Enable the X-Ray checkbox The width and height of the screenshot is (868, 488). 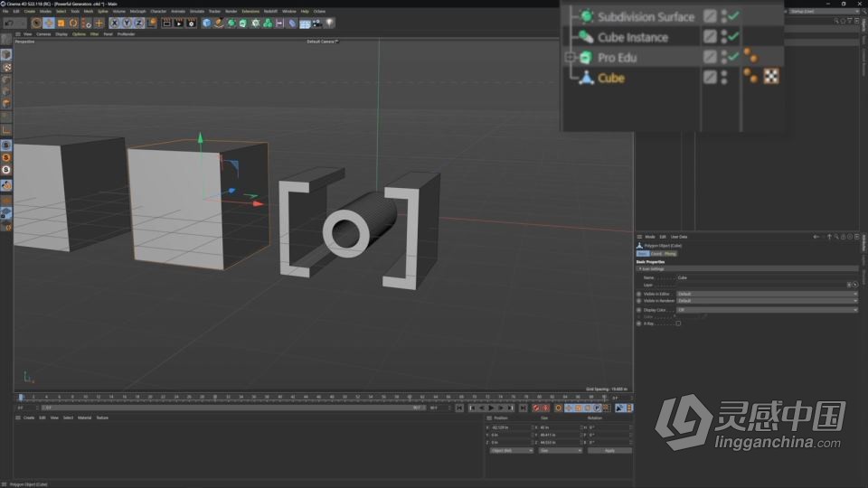(x=678, y=324)
